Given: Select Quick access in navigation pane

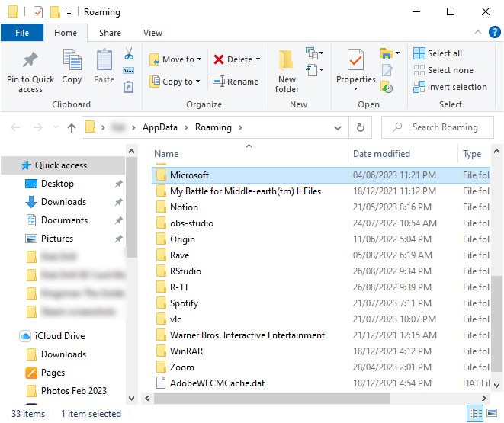Looking at the screenshot, I should tap(63, 165).
